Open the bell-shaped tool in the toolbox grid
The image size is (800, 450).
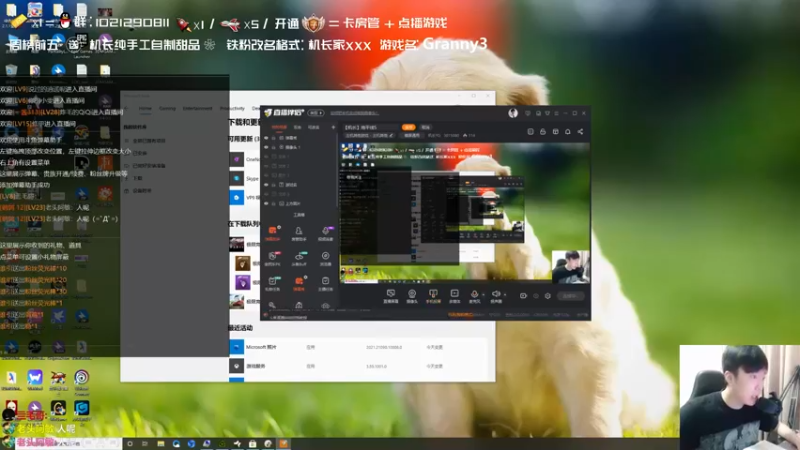coord(299,233)
